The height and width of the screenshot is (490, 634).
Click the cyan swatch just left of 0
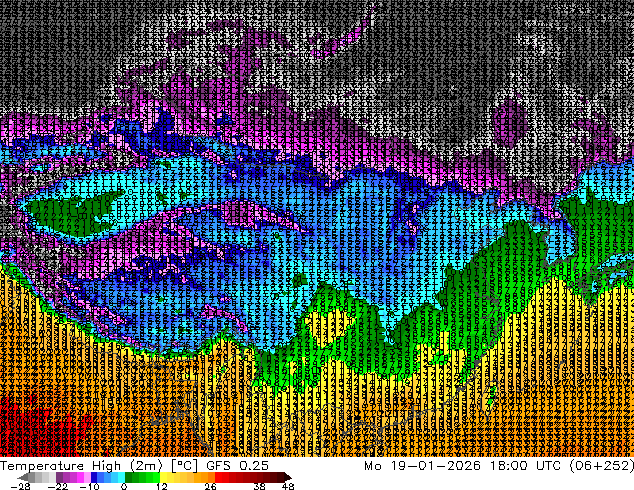point(121,477)
